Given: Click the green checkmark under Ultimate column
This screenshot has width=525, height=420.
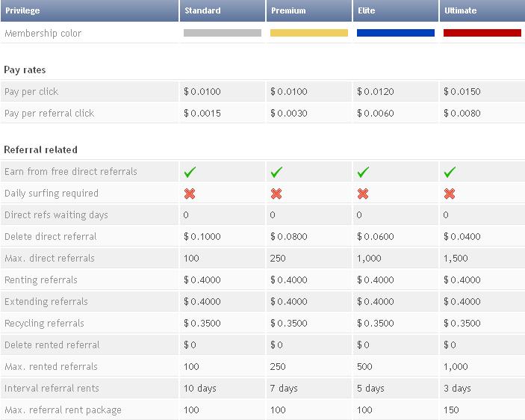Looking at the screenshot, I should (450, 172).
